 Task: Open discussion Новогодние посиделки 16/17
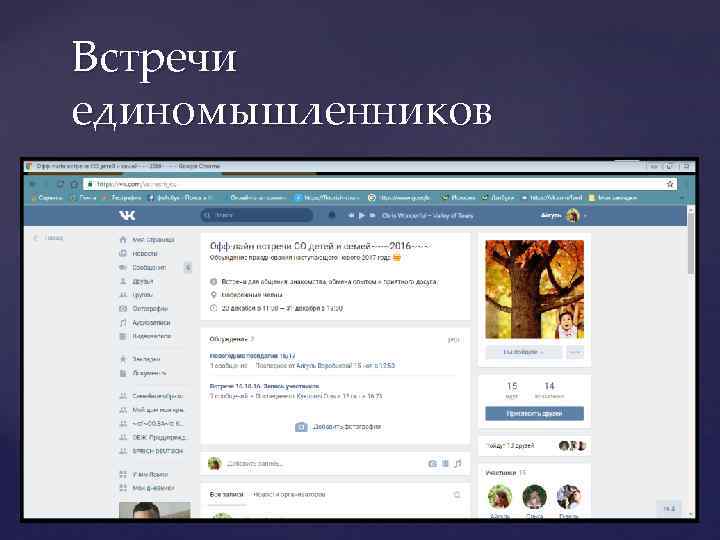click(x=253, y=355)
